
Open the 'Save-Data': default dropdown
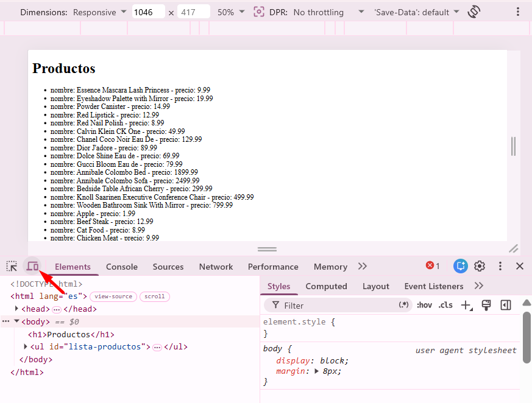pyautogui.click(x=417, y=12)
